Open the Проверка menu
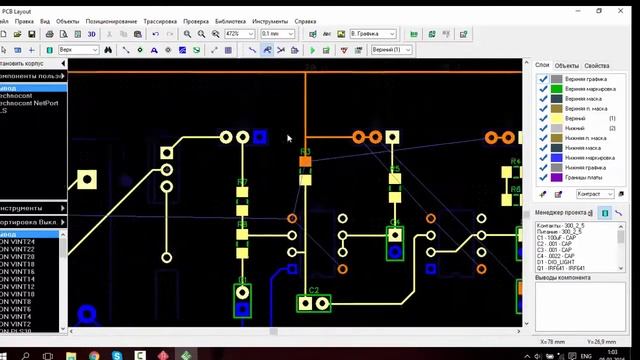640x360 pixels. click(x=196, y=21)
